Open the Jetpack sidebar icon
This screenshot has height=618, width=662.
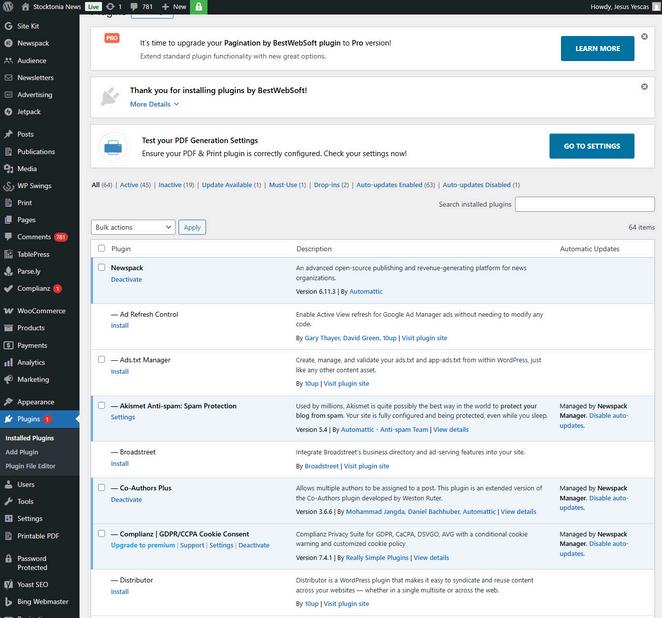click(x=8, y=112)
